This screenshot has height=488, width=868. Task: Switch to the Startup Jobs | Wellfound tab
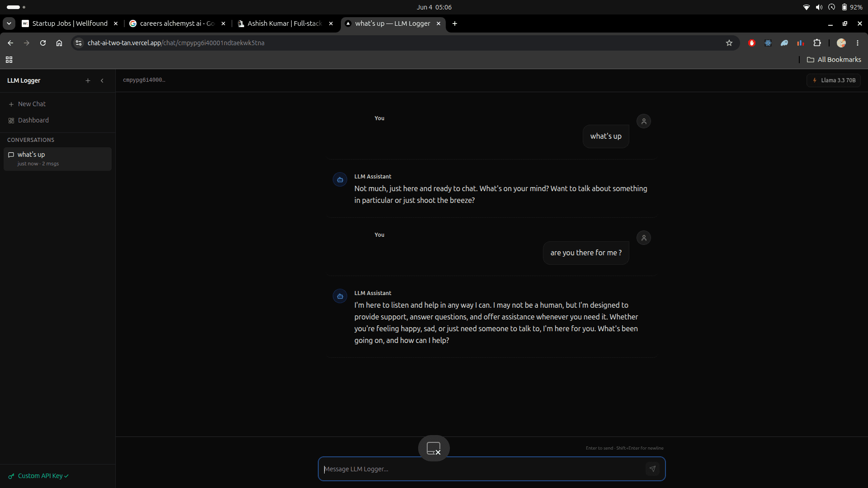(70, 23)
